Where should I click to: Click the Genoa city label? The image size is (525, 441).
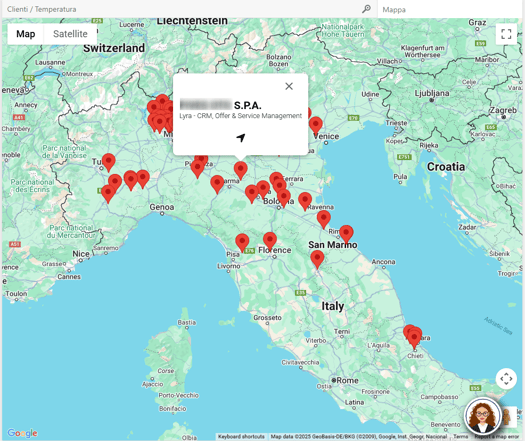point(162,207)
